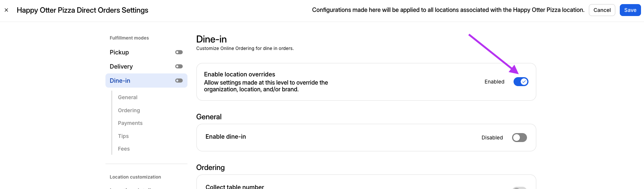Click the Enable location overrides heading
Viewport: 644px width, 189px height.
(239, 75)
